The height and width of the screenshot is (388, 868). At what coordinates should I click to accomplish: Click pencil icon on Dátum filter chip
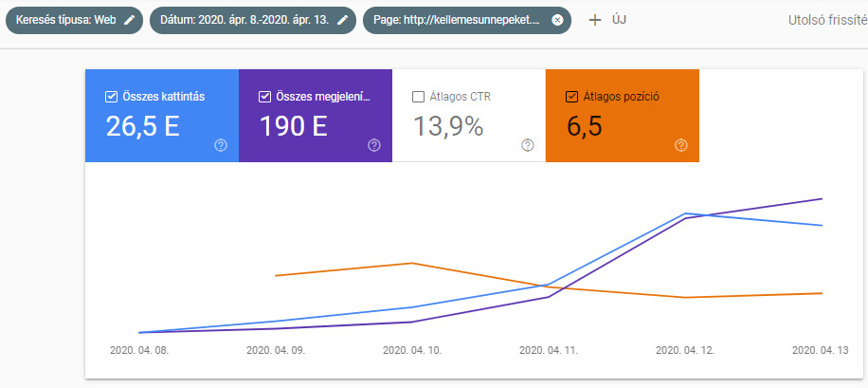click(343, 20)
